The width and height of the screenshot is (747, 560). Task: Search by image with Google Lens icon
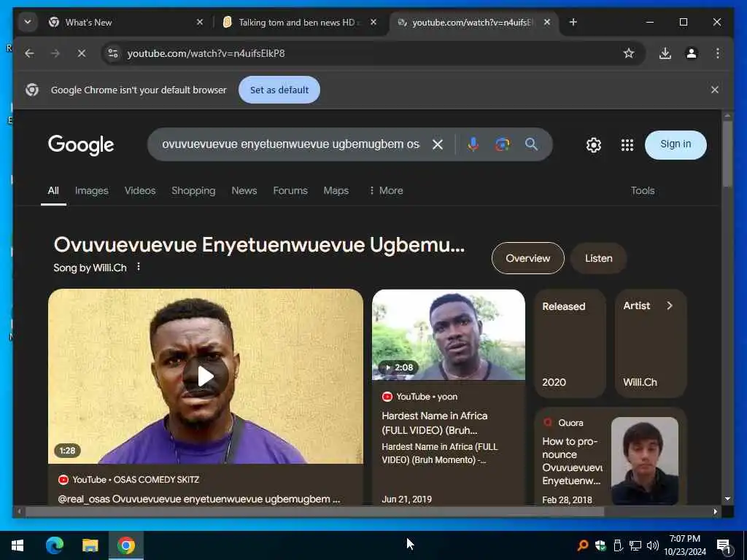(x=502, y=144)
